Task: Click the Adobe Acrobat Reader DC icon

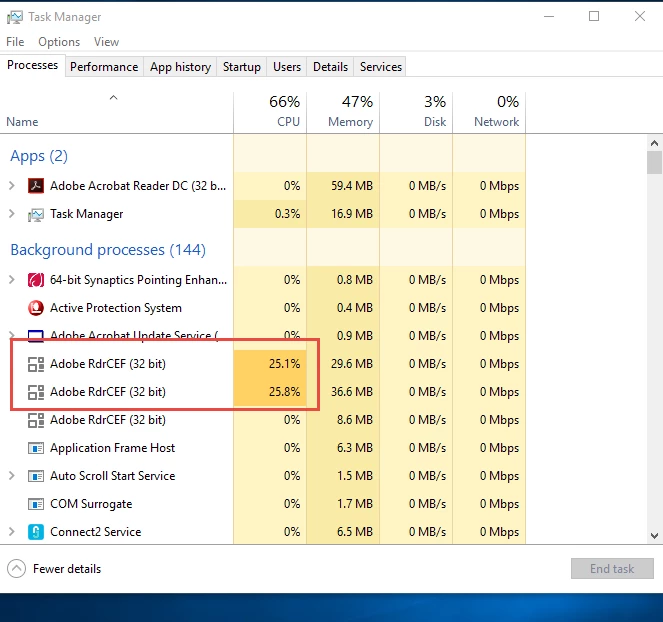Action: coord(36,186)
